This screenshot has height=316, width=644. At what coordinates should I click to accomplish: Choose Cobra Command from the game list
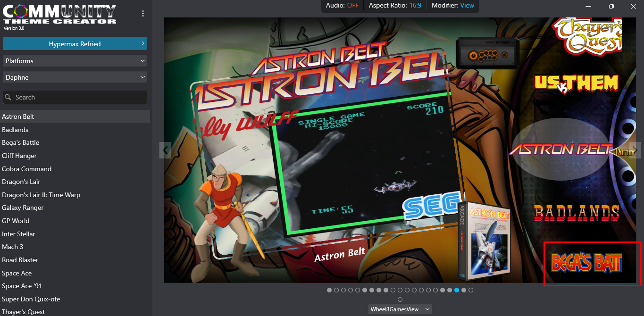coord(75,169)
